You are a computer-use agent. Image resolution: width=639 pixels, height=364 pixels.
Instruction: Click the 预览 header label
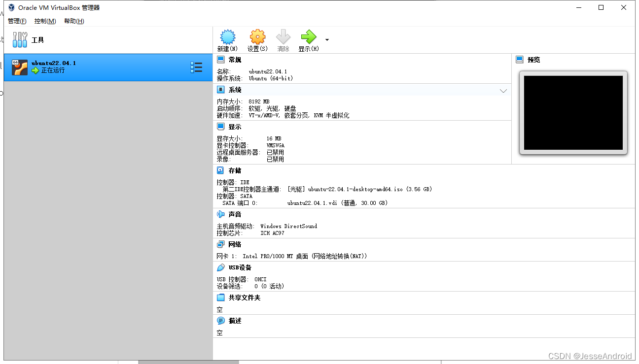[534, 60]
